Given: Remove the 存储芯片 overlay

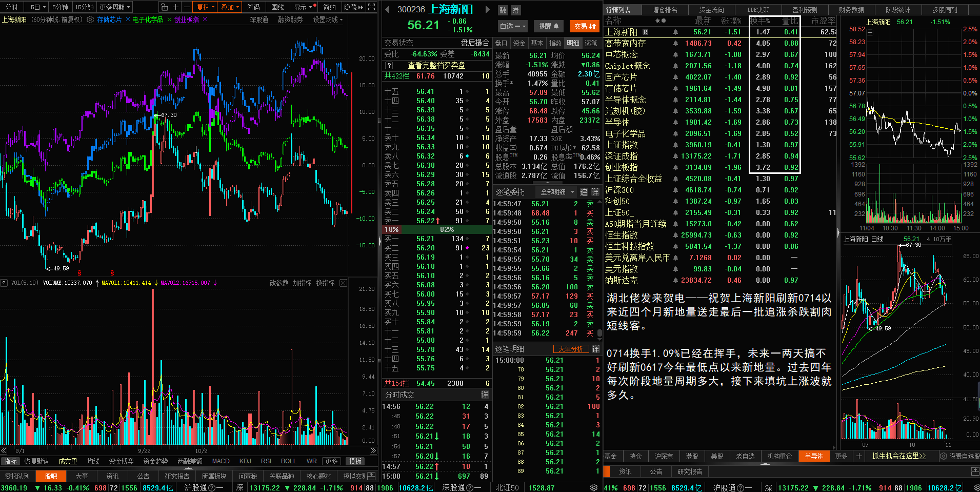Looking at the screenshot, I should [128, 19].
